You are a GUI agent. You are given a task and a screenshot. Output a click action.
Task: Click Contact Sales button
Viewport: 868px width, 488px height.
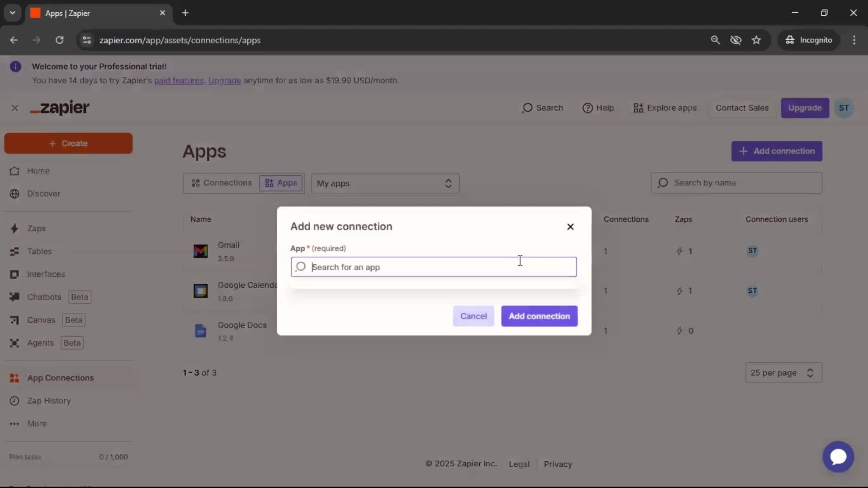(x=742, y=108)
